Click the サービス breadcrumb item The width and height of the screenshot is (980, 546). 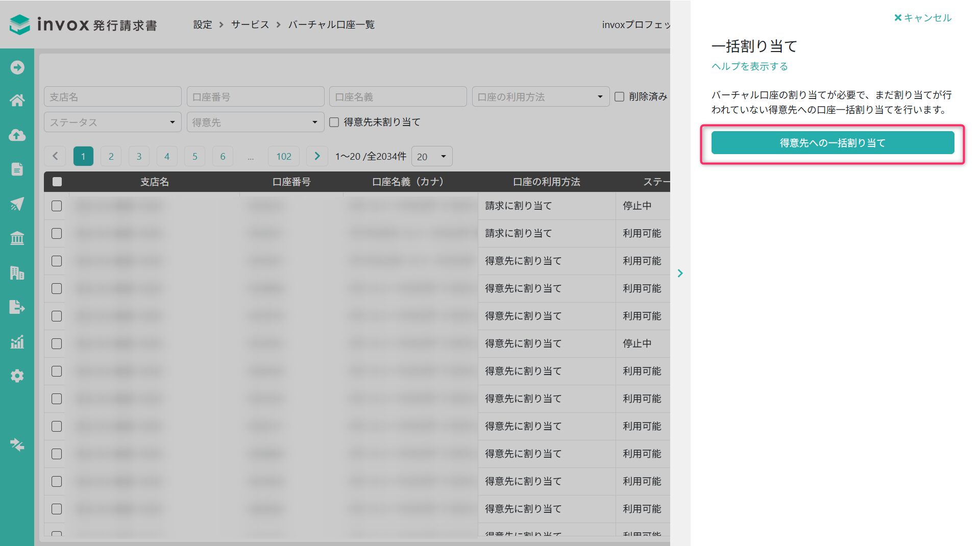250,24
